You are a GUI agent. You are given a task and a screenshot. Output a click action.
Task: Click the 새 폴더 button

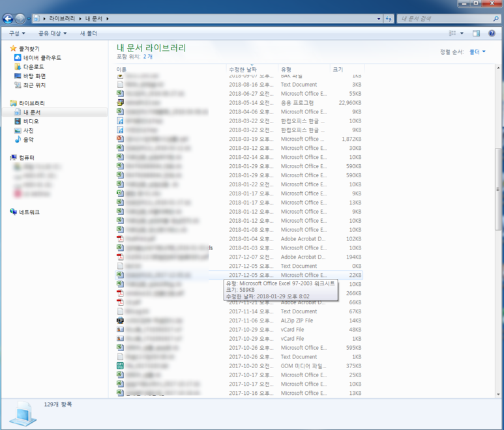point(88,33)
